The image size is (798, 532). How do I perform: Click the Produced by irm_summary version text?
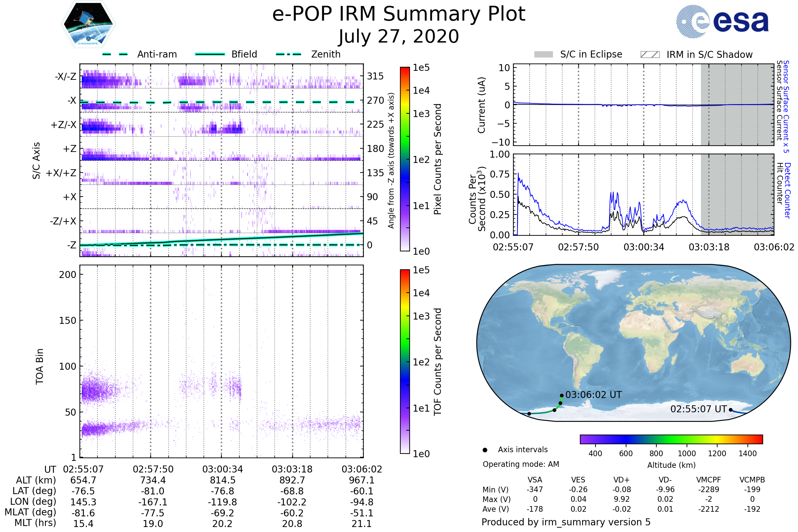566,522
